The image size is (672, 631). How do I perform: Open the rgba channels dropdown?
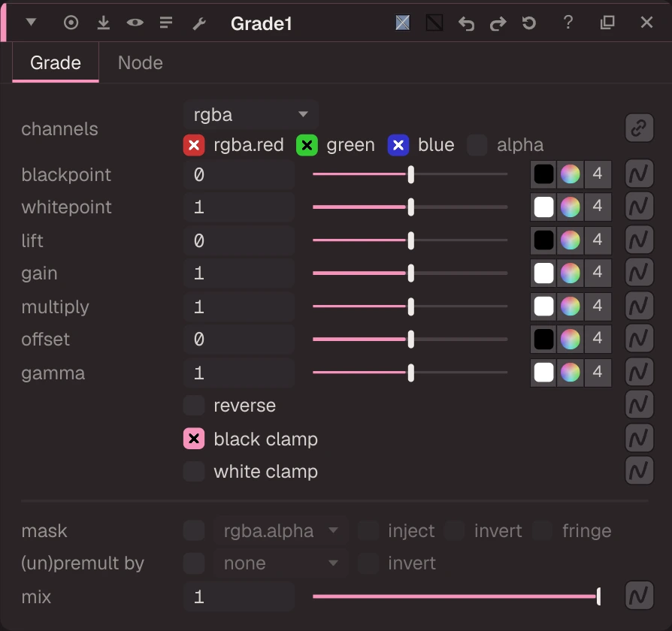[x=251, y=114]
